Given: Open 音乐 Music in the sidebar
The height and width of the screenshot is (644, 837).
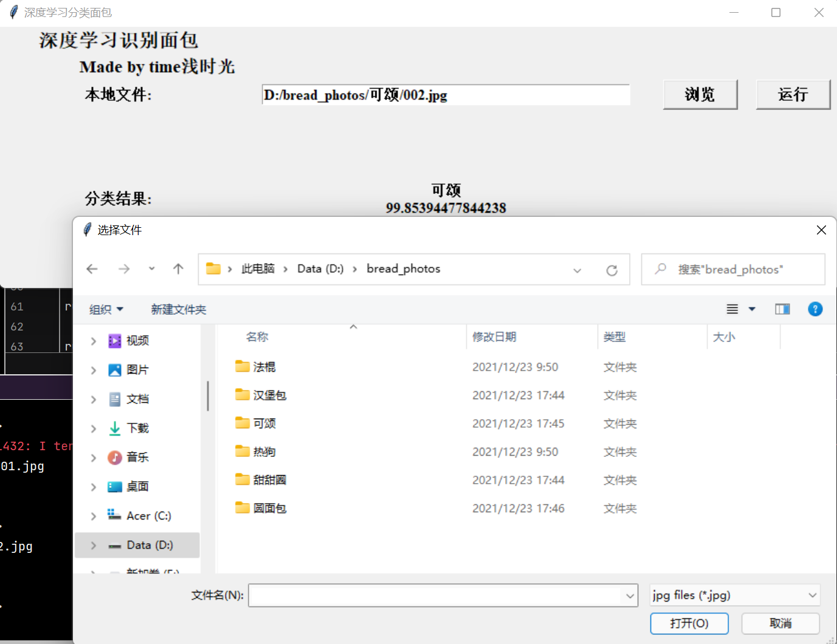Looking at the screenshot, I should 115,457.
